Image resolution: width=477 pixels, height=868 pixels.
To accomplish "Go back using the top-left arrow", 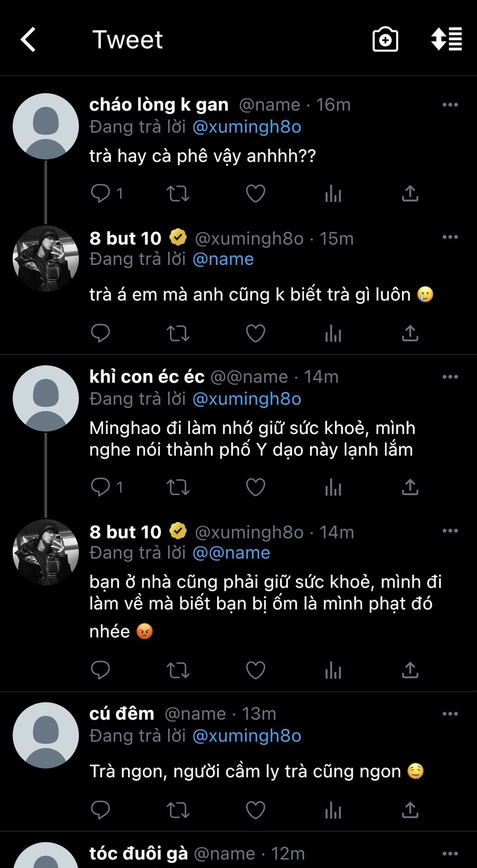I will [28, 40].
